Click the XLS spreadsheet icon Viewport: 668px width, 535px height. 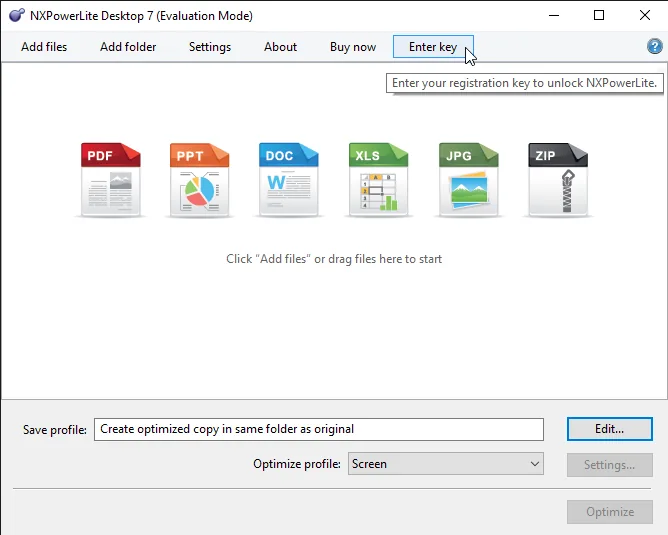click(x=378, y=180)
